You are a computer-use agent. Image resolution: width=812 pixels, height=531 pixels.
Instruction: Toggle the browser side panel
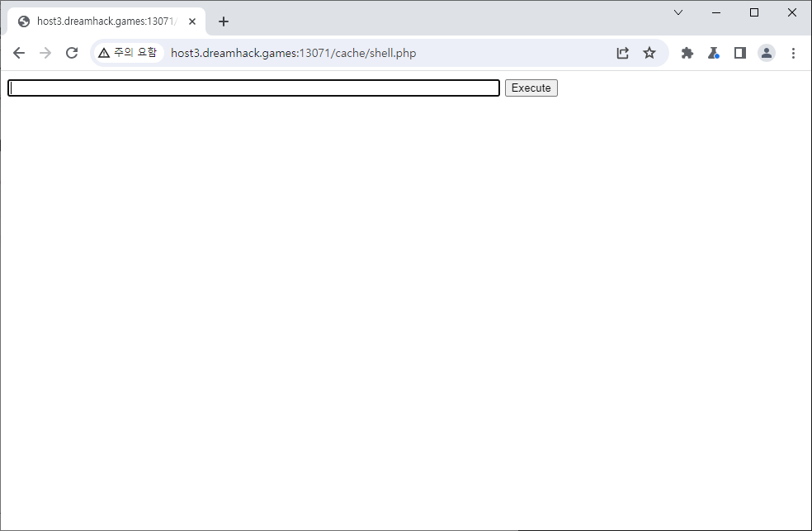point(740,53)
